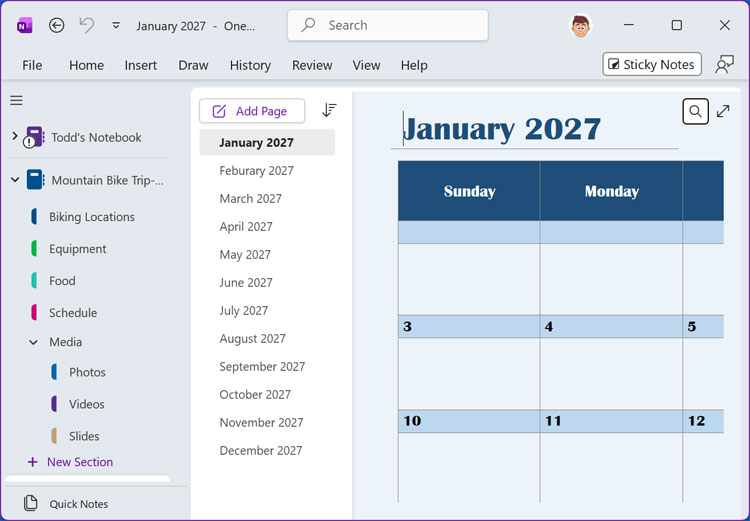Switch to the Home tab
Image resolution: width=750 pixels, height=521 pixels.
[87, 65]
